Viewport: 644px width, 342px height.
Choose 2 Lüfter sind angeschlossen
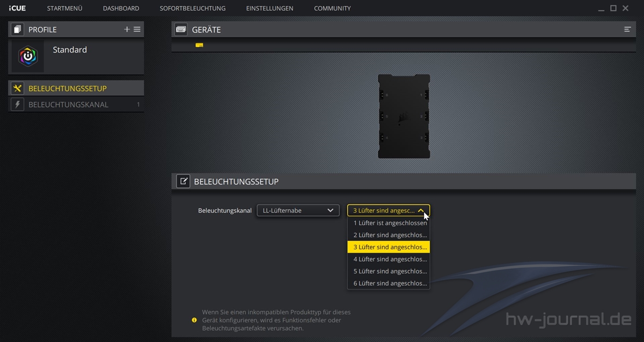[x=389, y=235]
